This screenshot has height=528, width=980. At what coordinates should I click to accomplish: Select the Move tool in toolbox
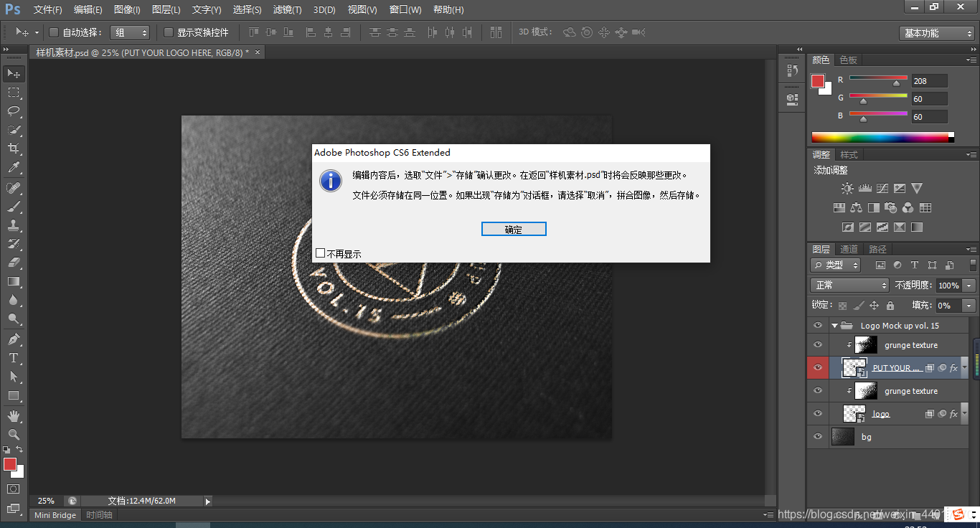[x=14, y=74]
